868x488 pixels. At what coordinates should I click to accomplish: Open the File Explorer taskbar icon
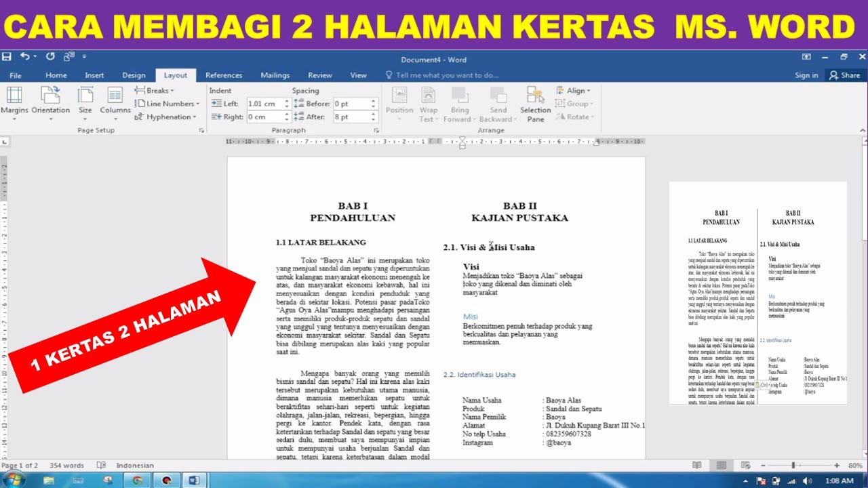point(49,480)
